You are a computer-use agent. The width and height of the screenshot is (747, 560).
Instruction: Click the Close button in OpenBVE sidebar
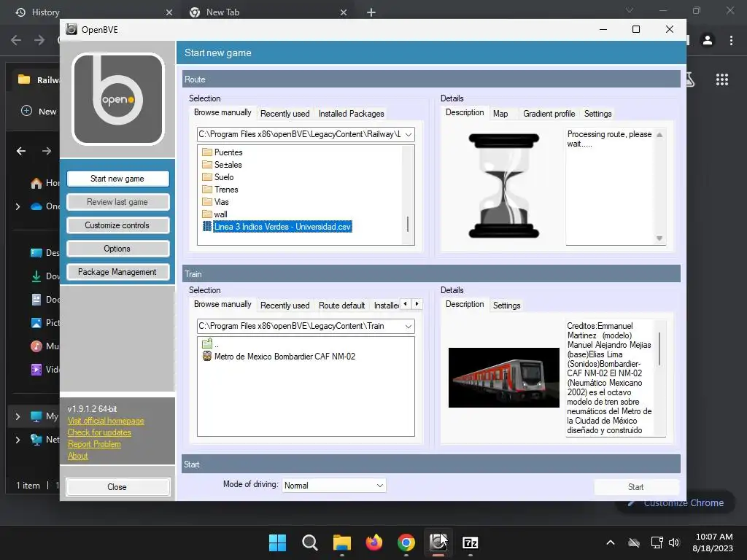(x=117, y=486)
